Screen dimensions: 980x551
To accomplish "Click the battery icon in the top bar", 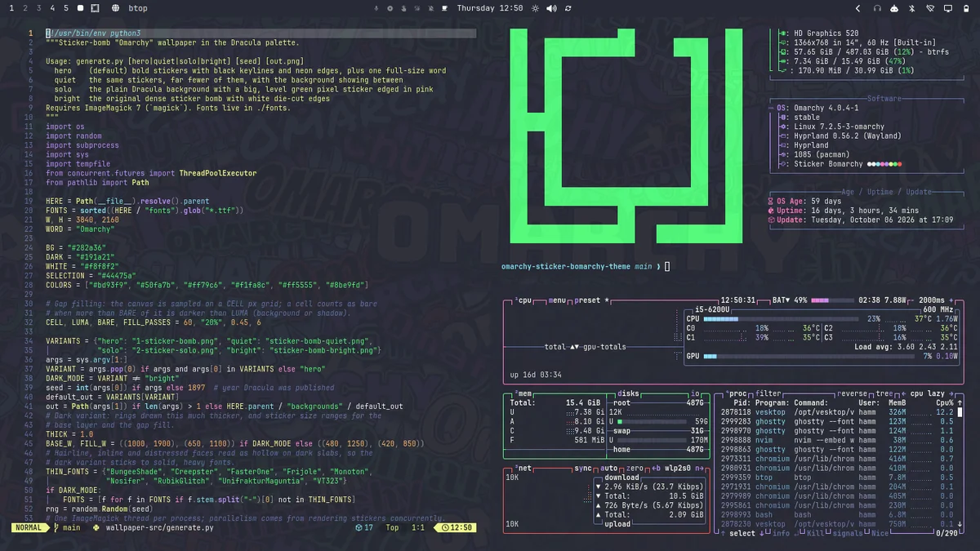I will point(965,8).
